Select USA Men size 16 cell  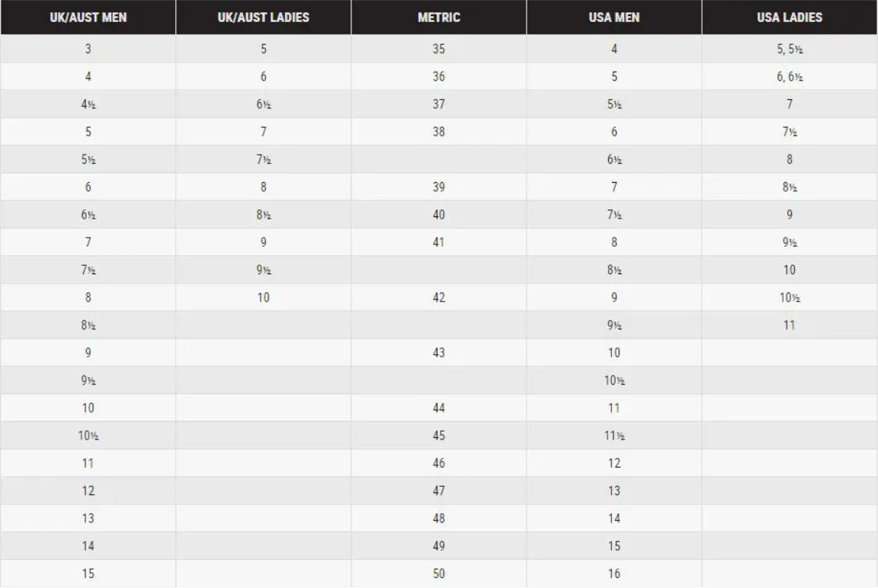pyautogui.click(x=614, y=574)
